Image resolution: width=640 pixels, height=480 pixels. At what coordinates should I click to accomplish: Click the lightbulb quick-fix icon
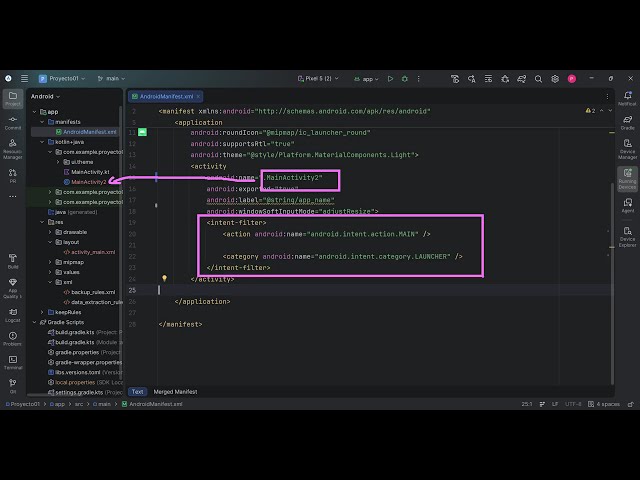tap(164, 278)
